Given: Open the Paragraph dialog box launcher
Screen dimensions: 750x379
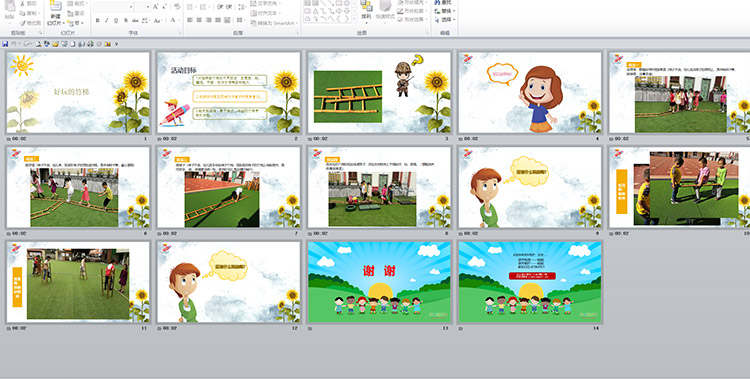Looking at the screenshot, I should click(x=298, y=33).
